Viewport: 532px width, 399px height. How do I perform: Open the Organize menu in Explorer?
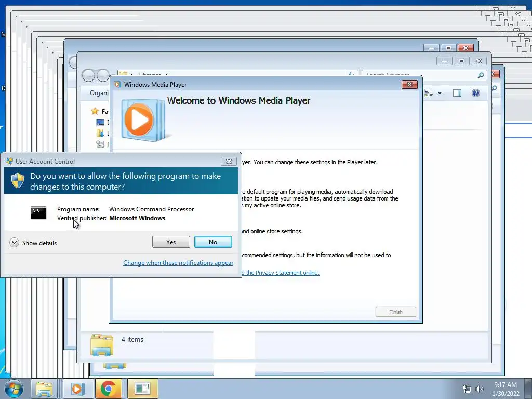(x=99, y=93)
